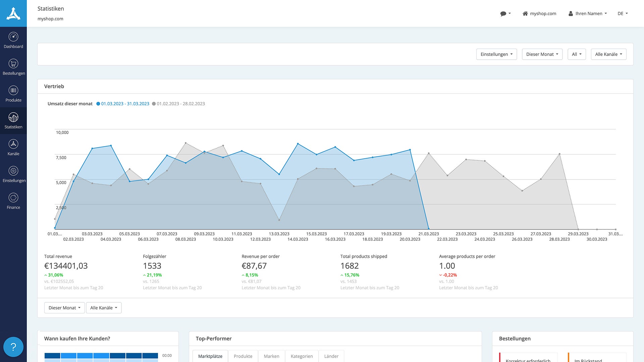Go to Bestellungen cart icon
The height and width of the screenshot is (362, 644).
(x=13, y=64)
